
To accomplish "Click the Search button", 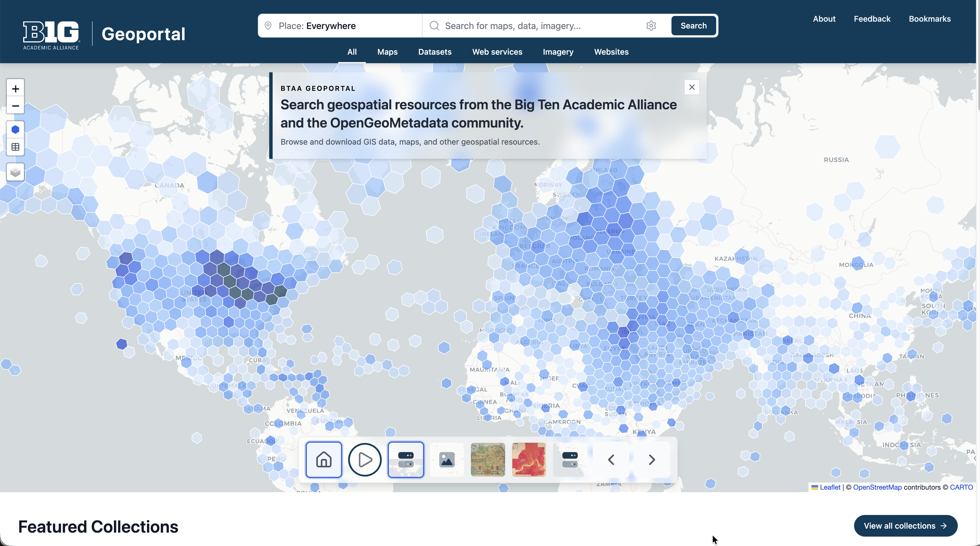I will pos(693,26).
